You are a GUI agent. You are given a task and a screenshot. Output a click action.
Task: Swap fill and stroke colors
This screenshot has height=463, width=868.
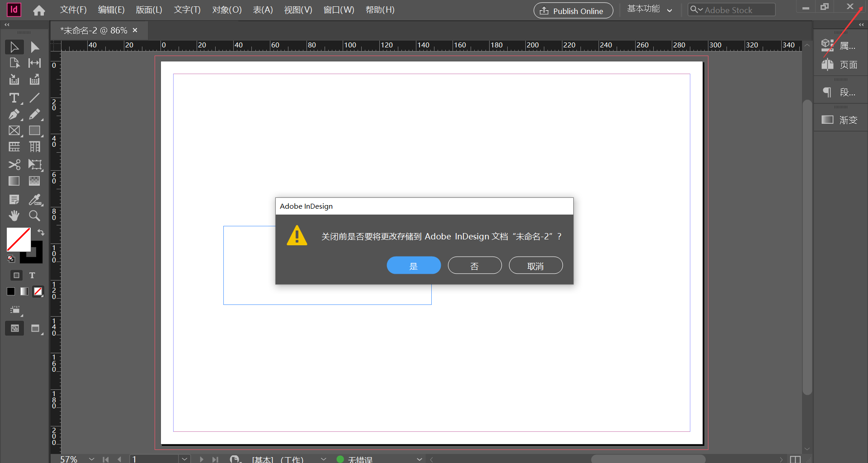pos(41,232)
